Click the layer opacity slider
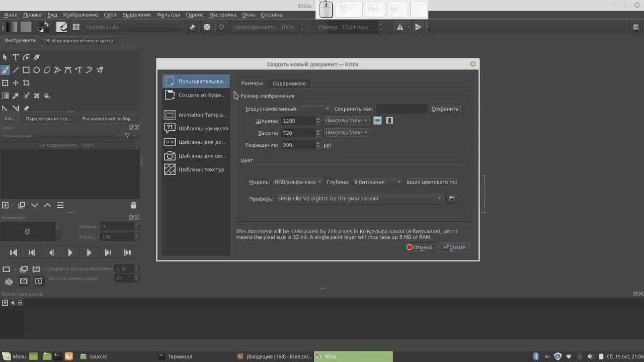This screenshot has height=362, width=644. (x=67, y=145)
